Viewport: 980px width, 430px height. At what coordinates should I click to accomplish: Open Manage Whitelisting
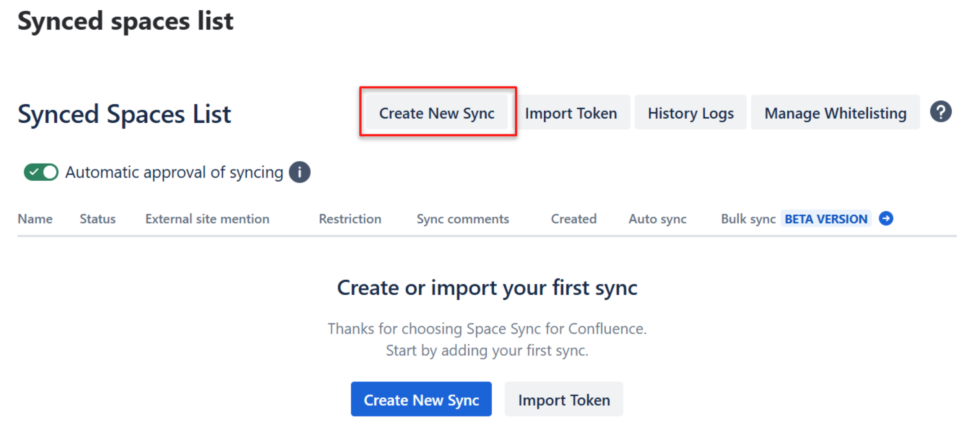835,113
